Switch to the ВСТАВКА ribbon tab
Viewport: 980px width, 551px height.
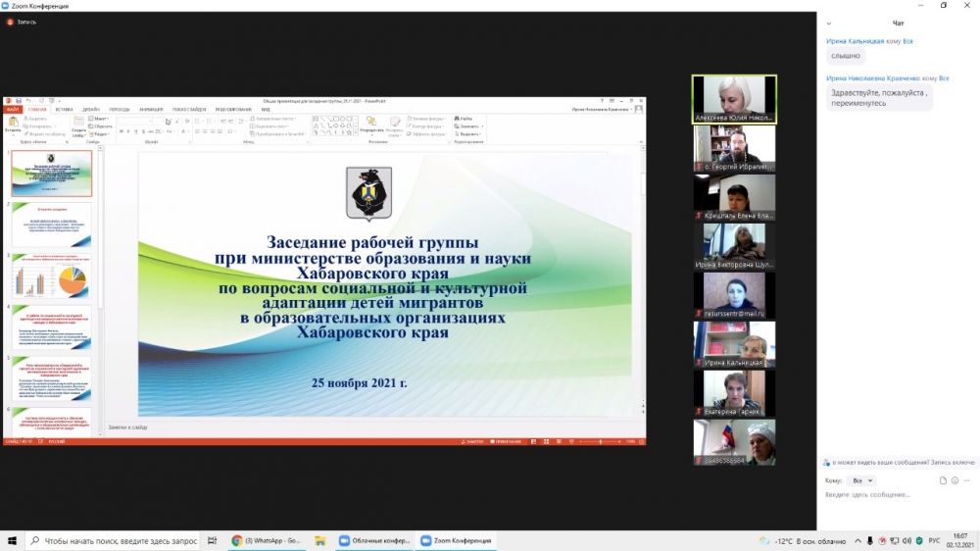click(64, 110)
